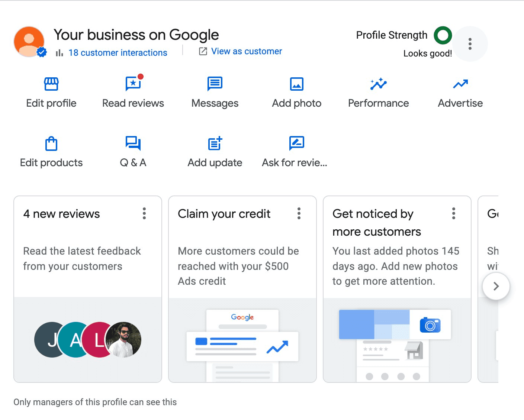
Task: Open Read reviews with notification dot
Action: coord(133,84)
